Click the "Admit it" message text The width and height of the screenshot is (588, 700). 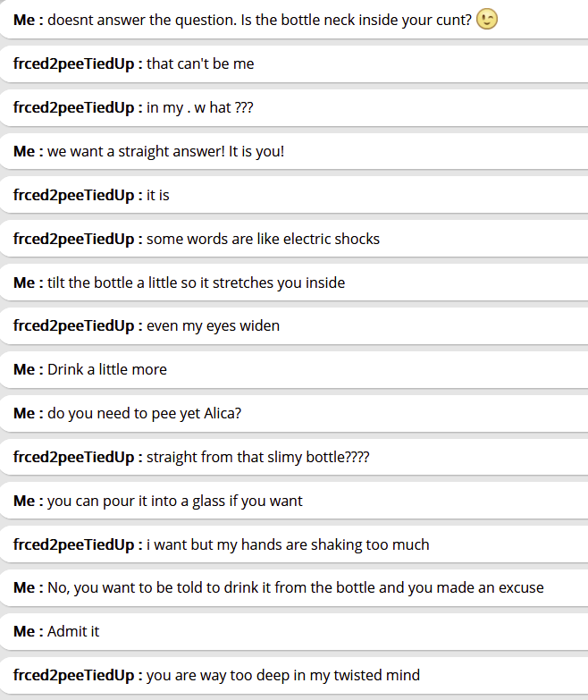pyautogui.click(x=73, y=631)
